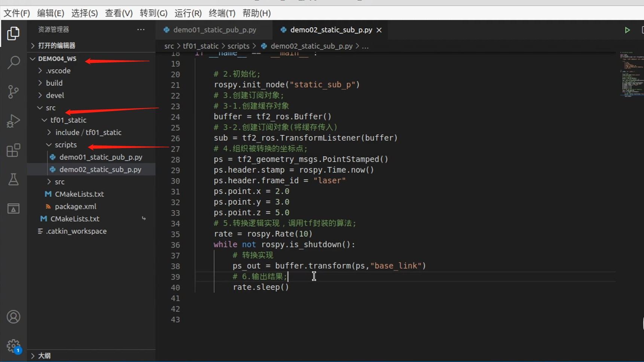The image size is (644, 362).
Task: Collapse the tf01_static package folder
Action: (45, 120)
